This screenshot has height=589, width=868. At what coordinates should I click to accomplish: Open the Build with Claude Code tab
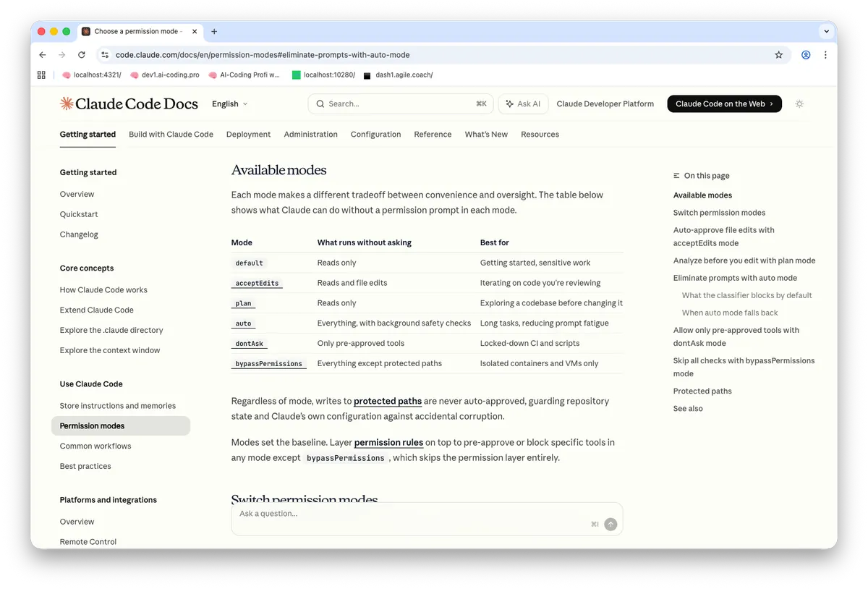pyautogui.click(x=171, y=134)
